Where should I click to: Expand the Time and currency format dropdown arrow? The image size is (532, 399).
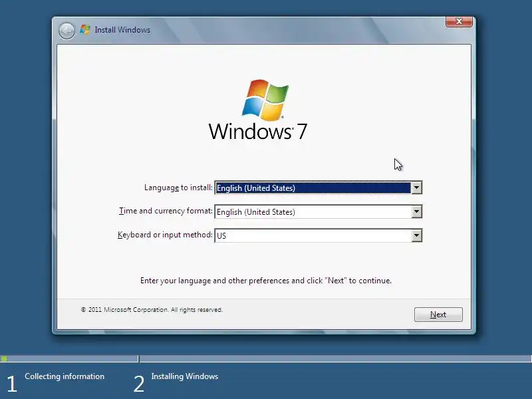click(417, 211)
